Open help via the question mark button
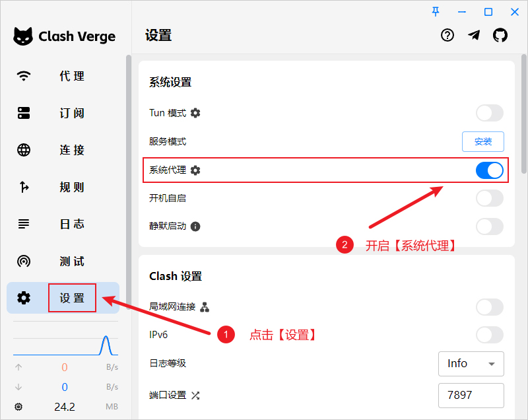 [x=447, y=35]
